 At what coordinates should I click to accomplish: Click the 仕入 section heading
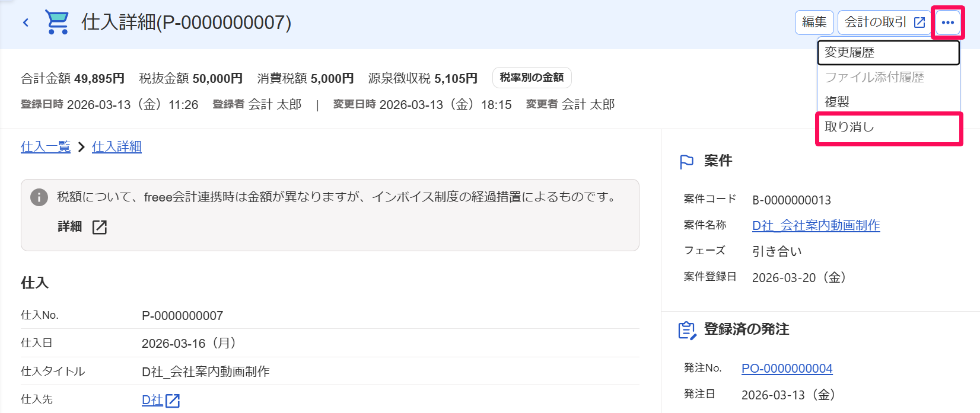point(35,283)
